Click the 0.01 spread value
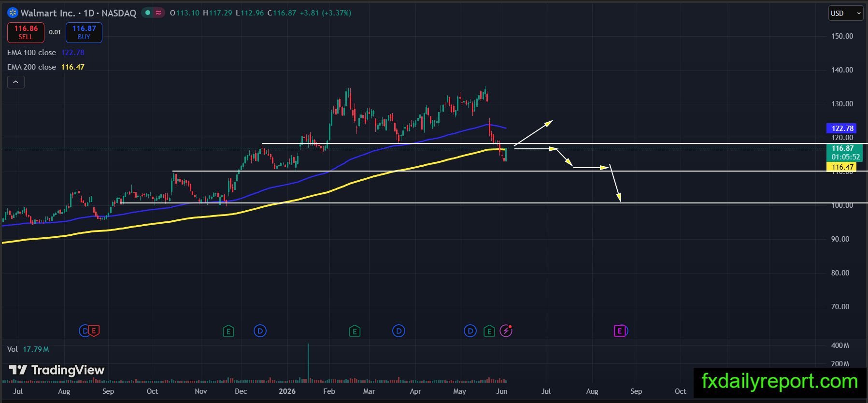Image resolution: width=868 pixels, height=403 pixels. tap(55, 32)
